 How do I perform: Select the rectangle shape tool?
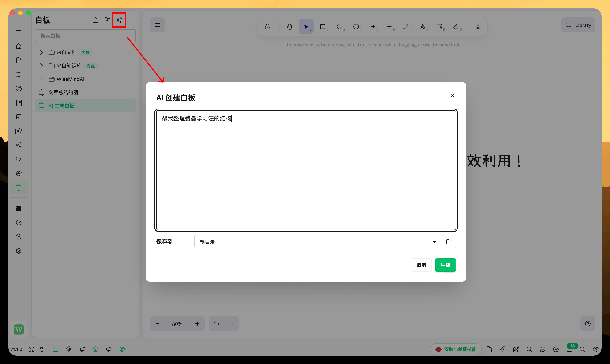coord(323,27)
